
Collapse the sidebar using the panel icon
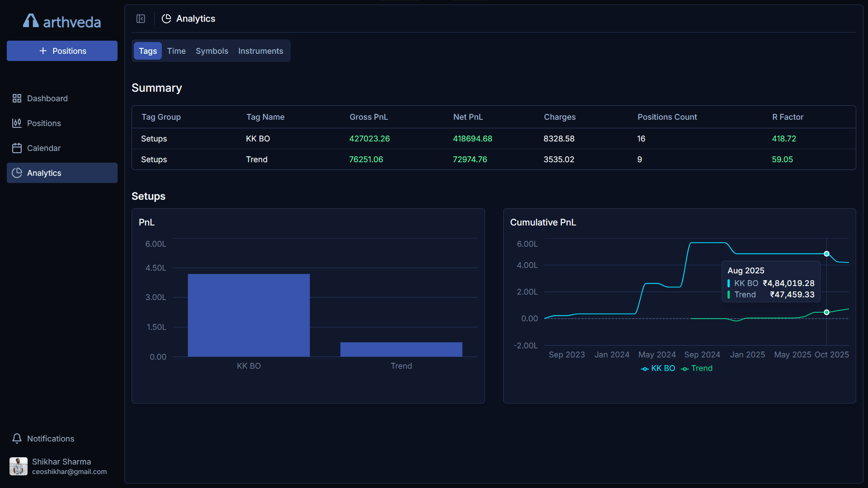coord(141,19)
